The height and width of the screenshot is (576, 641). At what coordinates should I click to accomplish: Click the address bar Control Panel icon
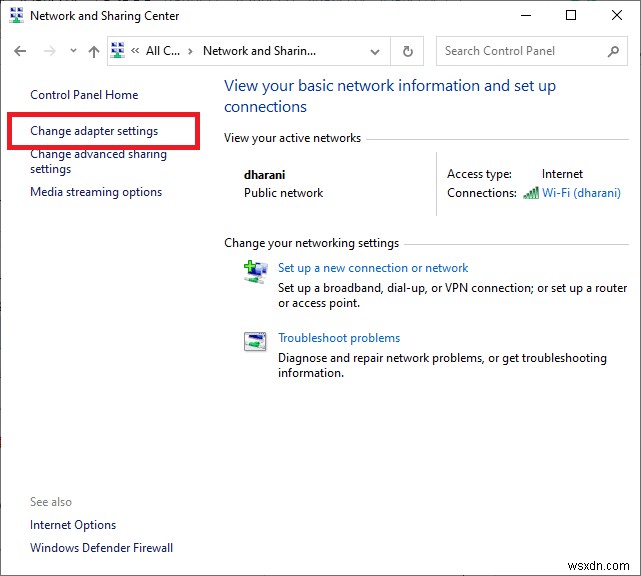[x=118, y=51]
